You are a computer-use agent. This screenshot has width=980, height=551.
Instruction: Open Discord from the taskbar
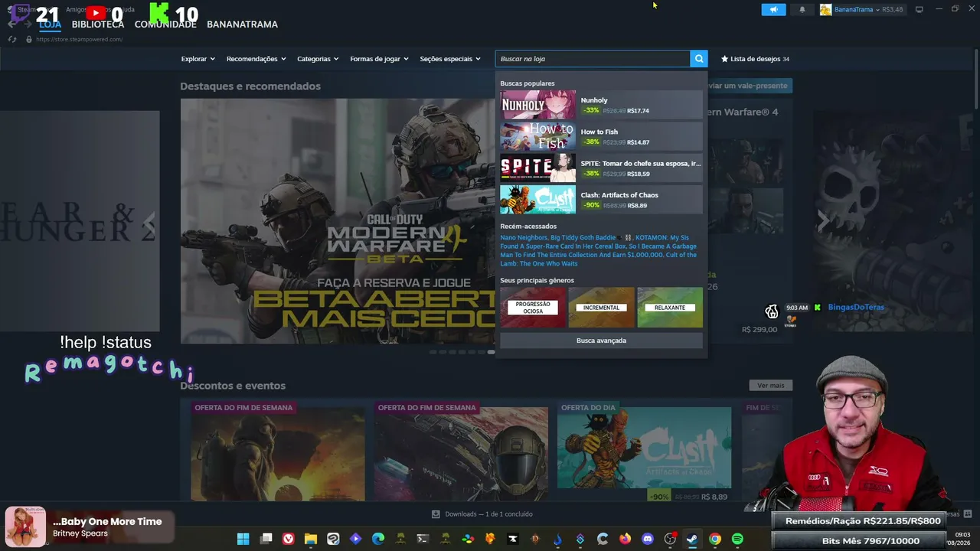click(x=648, y=539)
